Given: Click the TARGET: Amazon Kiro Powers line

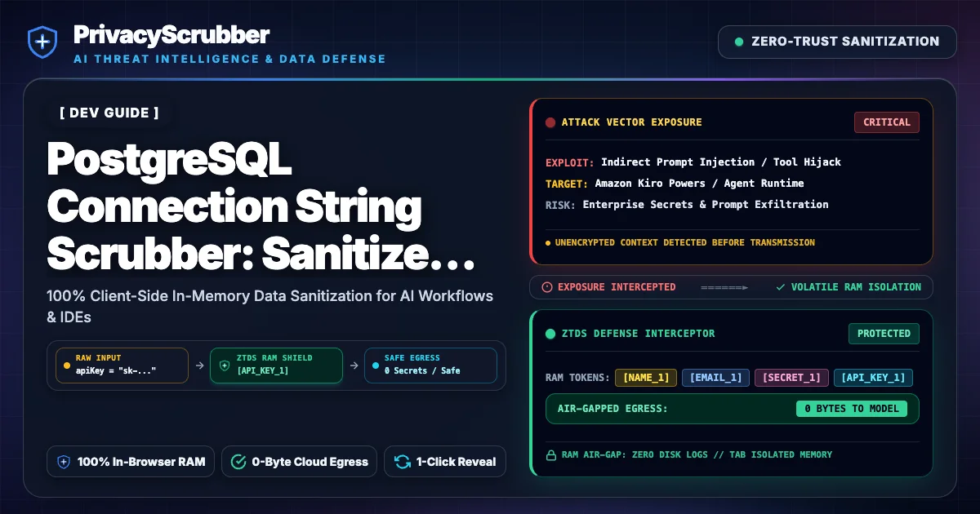Looking at the screenshot, I should [675, 184].
